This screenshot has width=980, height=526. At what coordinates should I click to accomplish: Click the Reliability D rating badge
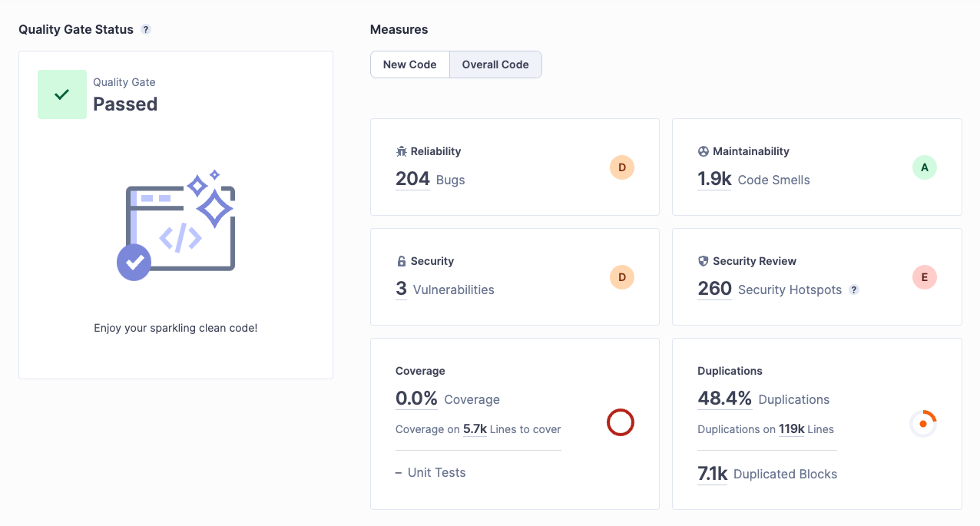(x=622, y=167)
